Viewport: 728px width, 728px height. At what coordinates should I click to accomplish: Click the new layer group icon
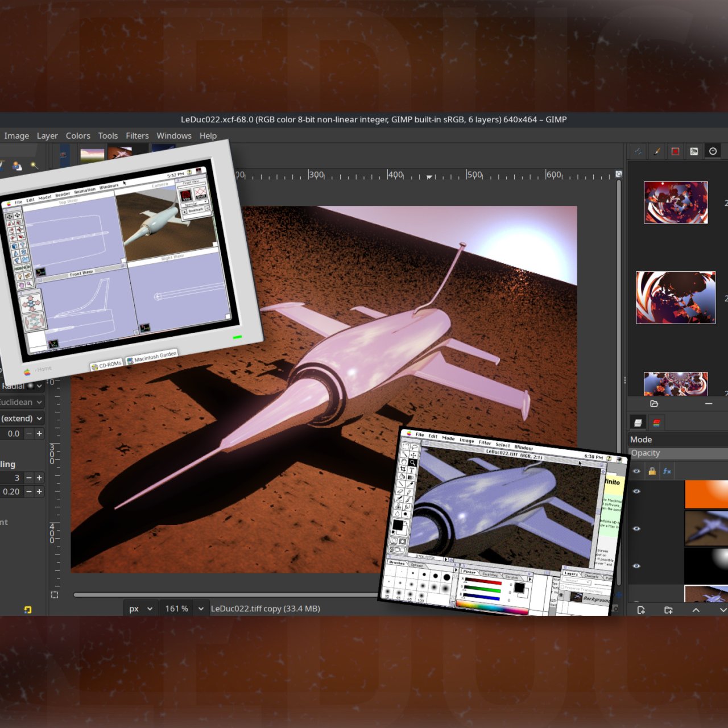[668, 610]
